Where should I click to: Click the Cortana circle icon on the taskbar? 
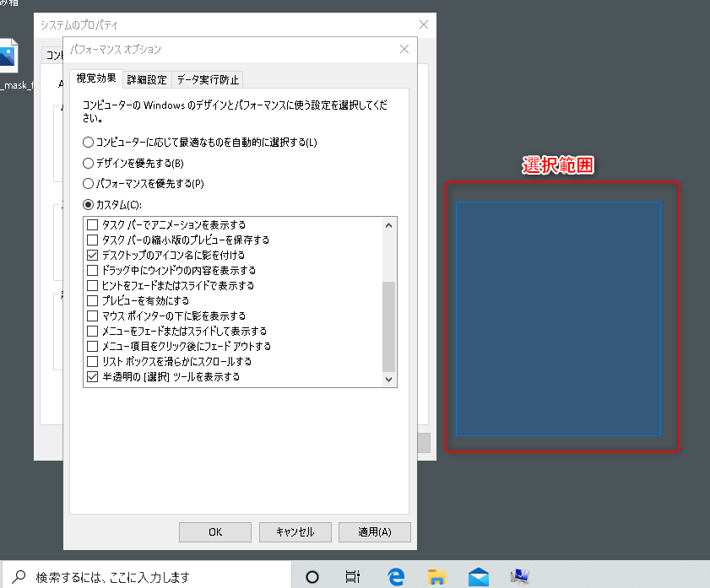[312, 577]
